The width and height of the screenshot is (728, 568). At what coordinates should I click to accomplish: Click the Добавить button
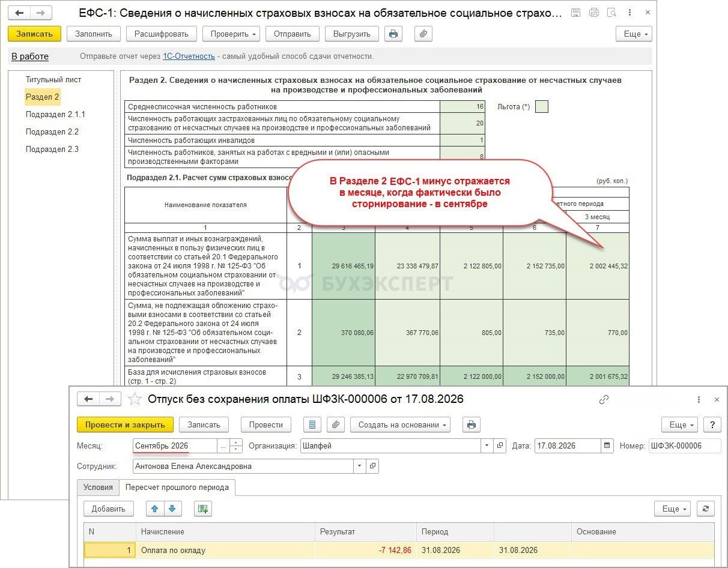109,509
